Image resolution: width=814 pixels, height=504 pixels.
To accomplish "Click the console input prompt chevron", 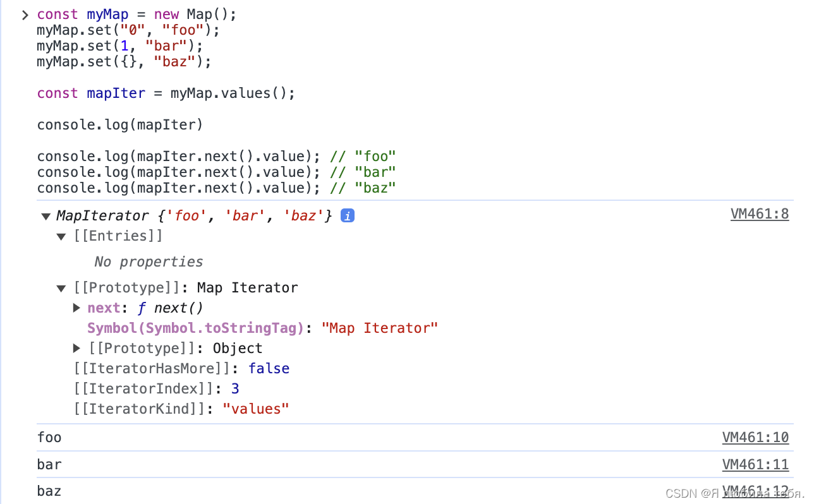I will [x=25, y=15].
